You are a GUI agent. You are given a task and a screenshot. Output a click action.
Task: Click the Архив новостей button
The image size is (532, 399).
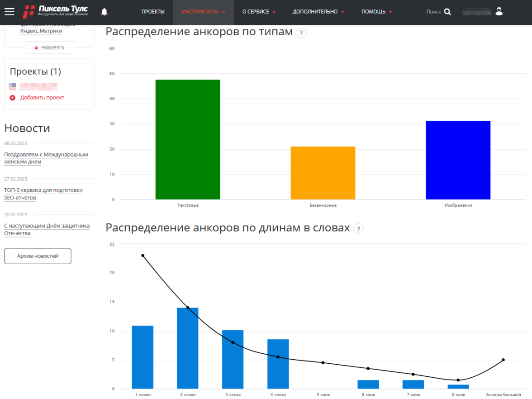38,256
